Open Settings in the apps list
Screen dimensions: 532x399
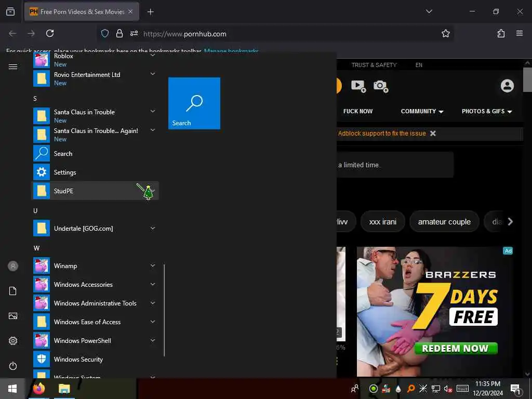[x=96, y=172]
